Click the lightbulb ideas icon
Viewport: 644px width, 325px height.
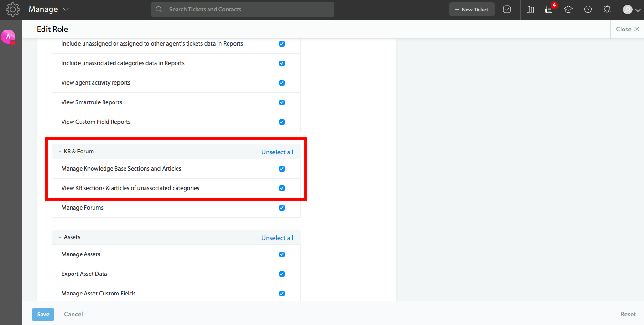[607, 9]
